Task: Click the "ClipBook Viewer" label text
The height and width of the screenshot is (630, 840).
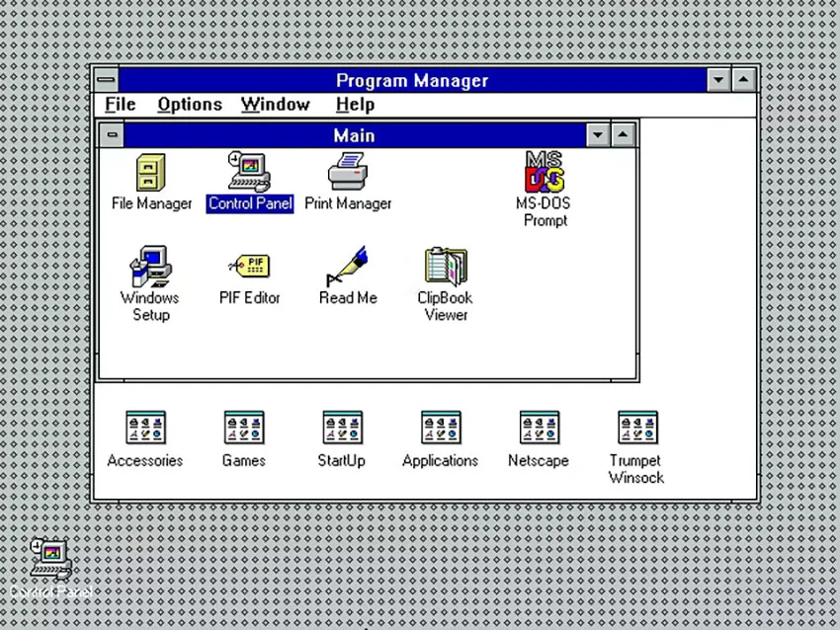Action: pyautogui.click(x=445, y=306)
